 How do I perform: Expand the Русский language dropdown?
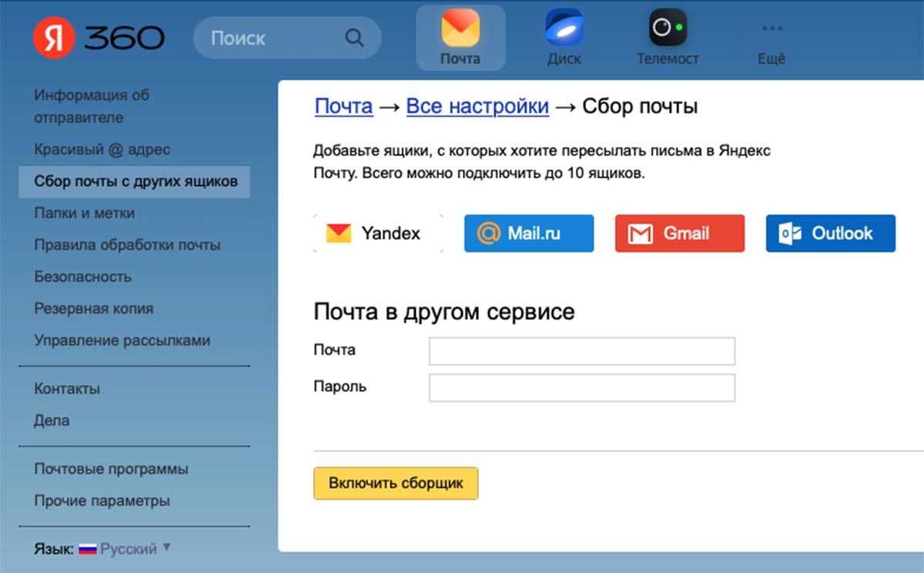pos(128,549)
